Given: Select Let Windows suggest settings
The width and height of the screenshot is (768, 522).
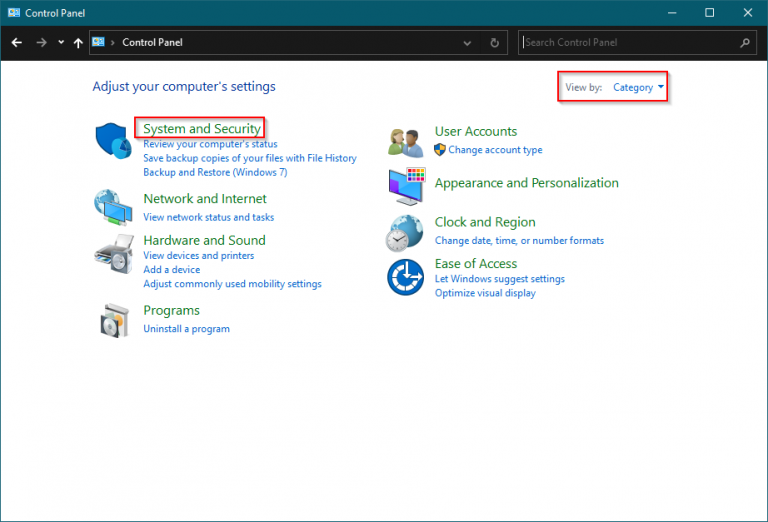Looking at the screenshot, I should coord(500,279).
